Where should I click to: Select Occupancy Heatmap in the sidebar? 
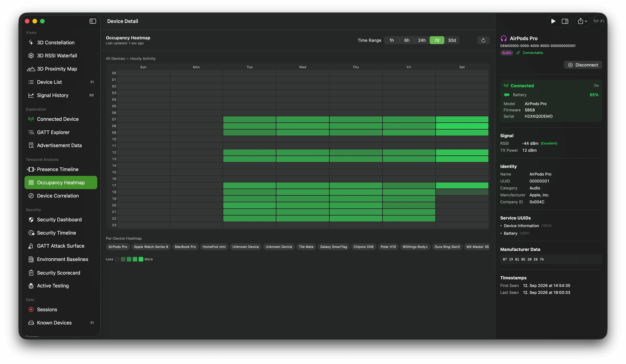click(x=61, y=182)
